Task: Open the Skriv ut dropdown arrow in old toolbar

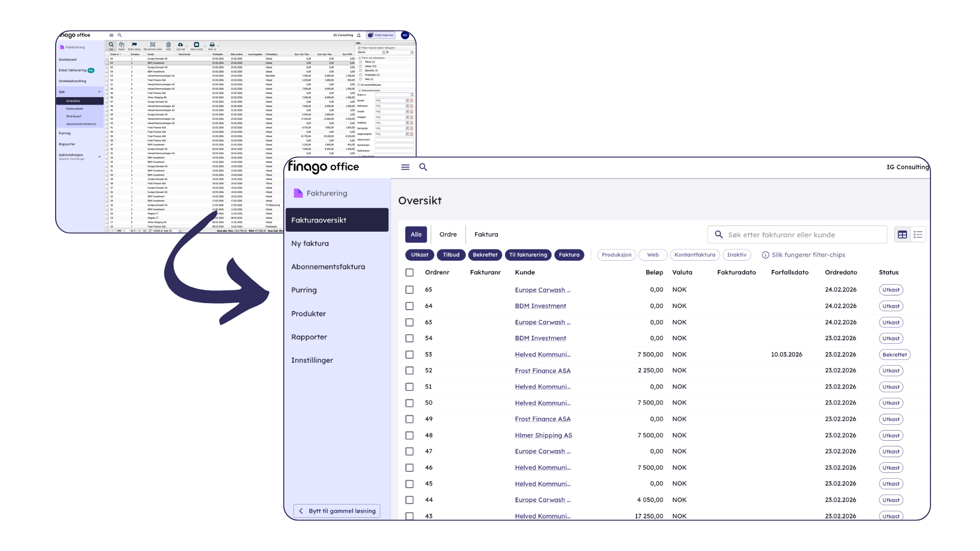Action: 217,46
